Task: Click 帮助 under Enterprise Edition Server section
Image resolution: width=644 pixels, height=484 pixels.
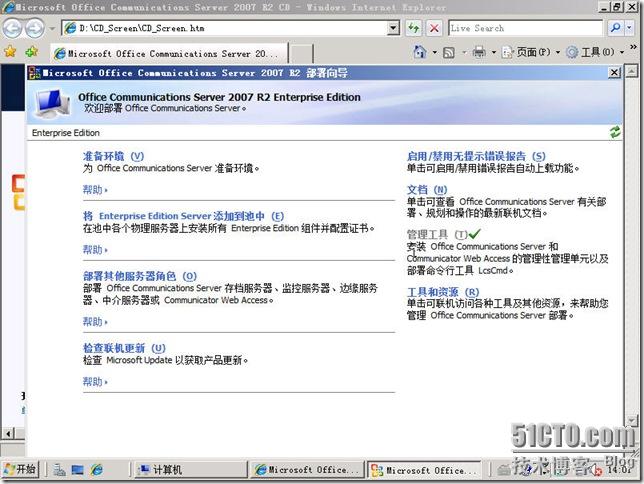Action: pyautogui.click(x=95, y=250)
